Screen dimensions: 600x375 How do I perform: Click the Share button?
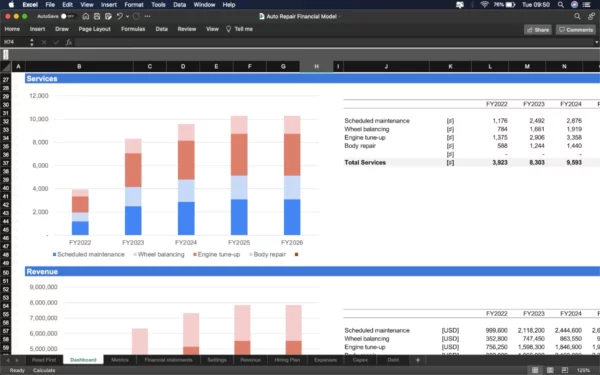pyautogui.click(x=538, y=29)
